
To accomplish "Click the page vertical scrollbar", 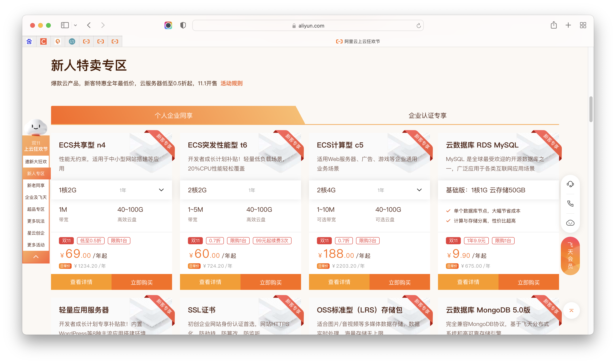I will [591, 109].
